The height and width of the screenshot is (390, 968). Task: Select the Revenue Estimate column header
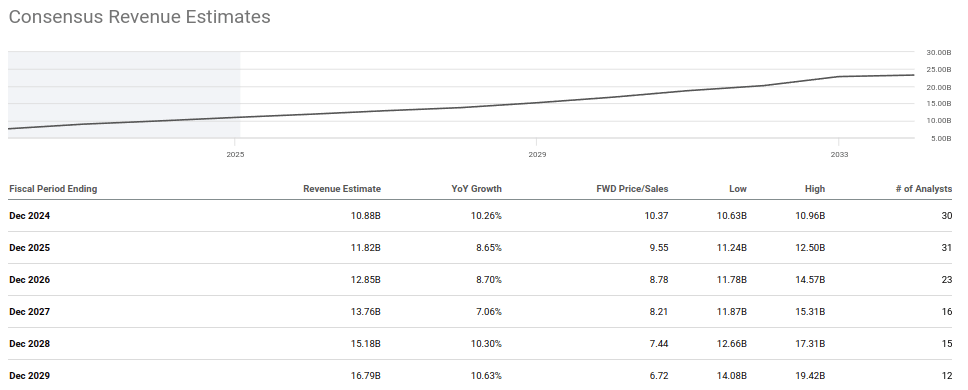342,189
